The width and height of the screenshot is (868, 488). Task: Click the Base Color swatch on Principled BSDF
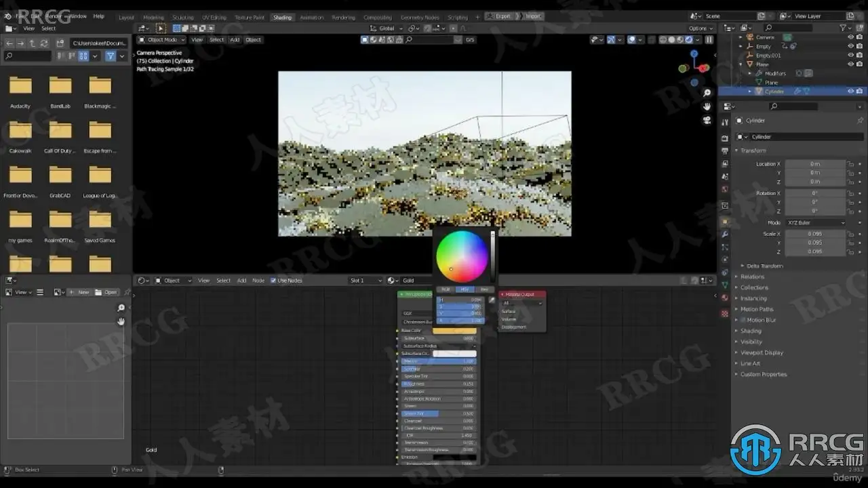click(454, 331)
